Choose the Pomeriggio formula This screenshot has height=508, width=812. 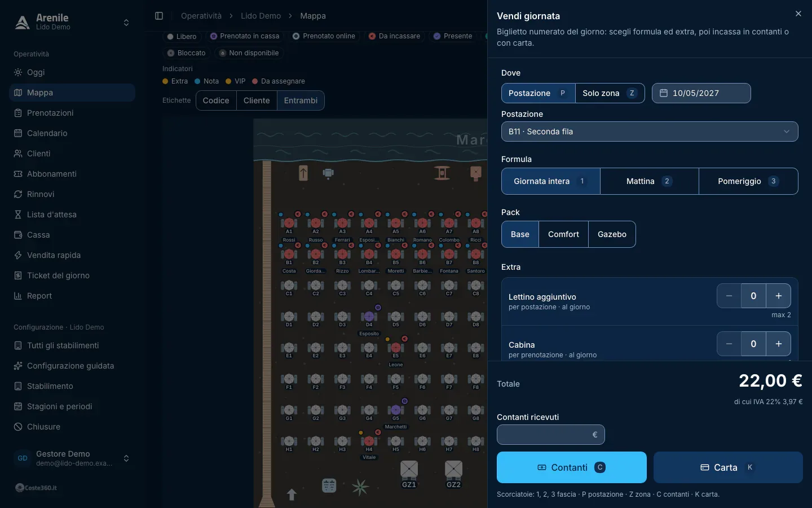coord(748,181)
